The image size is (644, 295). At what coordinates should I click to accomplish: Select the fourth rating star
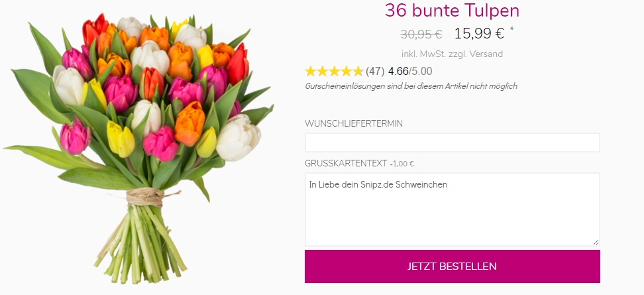(x=347, y=72)
